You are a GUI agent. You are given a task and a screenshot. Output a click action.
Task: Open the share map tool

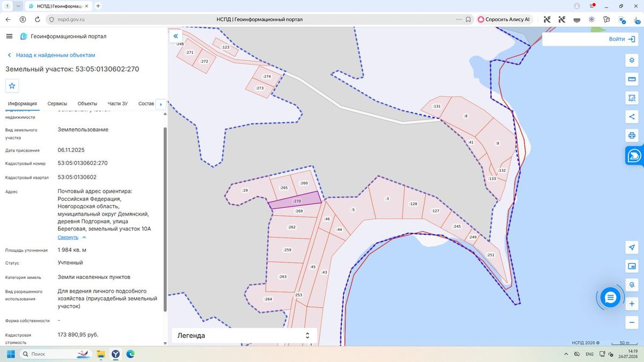pyautogui.click(x=632, y=116)
